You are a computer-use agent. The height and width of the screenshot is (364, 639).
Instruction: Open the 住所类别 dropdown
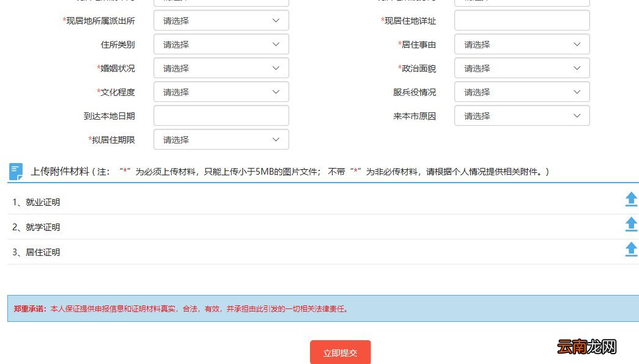221,44
